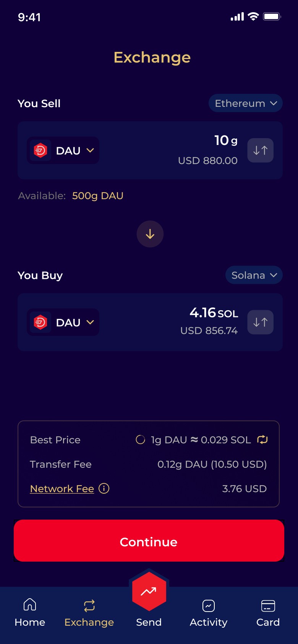Open the Network Fee link
Image resolution: width=298 pixels, height=644 pixels.
coord(62,489)
